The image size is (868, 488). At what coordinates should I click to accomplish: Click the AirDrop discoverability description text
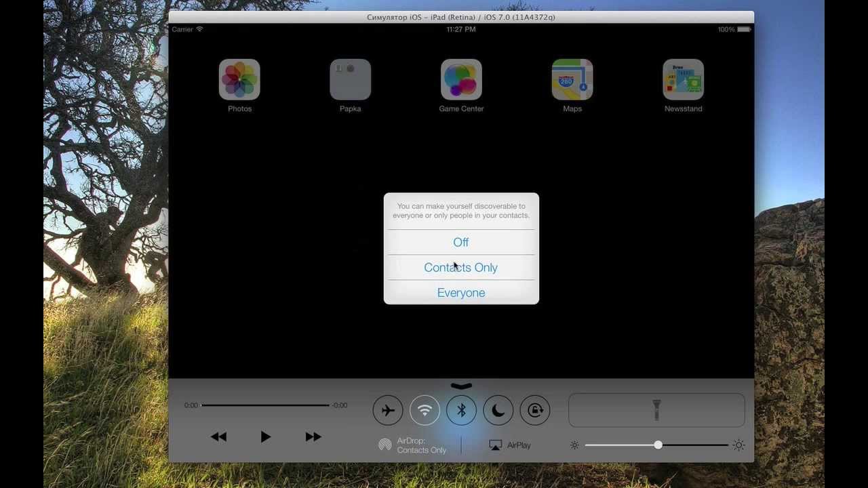coord(461,211)
